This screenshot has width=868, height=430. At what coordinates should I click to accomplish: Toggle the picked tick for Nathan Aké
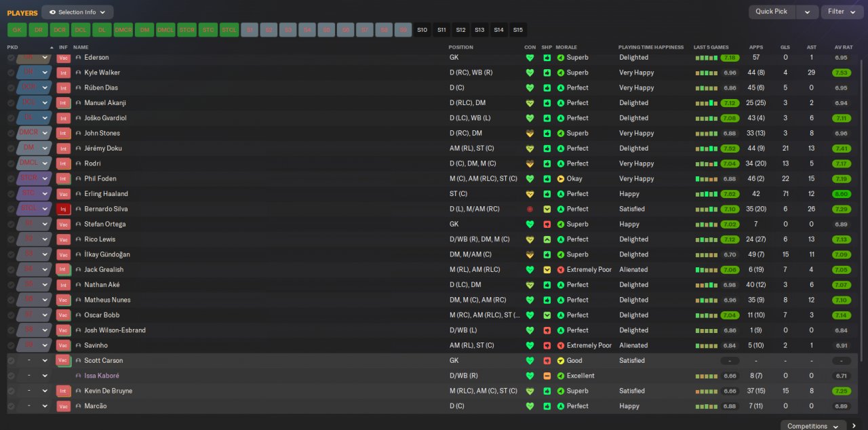click(x=11, y=285)
